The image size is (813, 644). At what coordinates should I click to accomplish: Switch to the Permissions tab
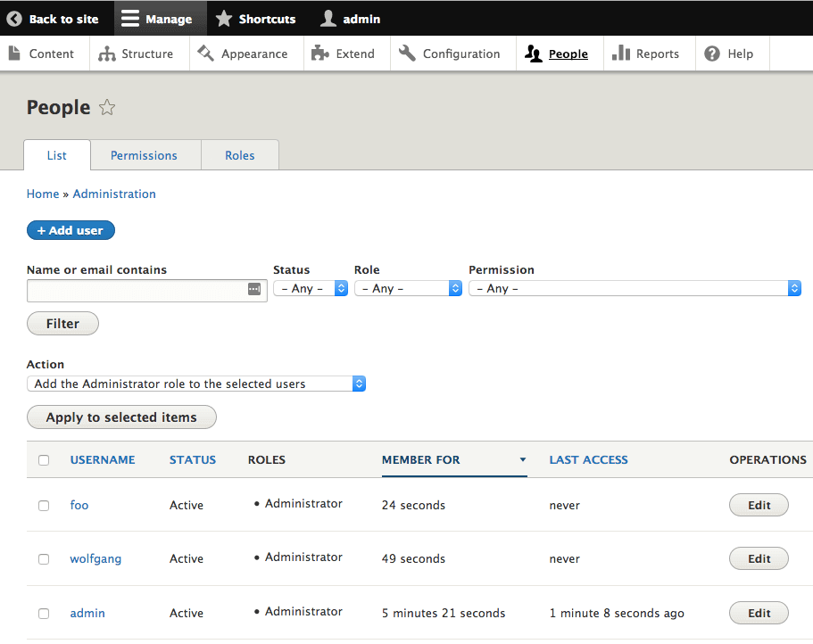tap(145, 155)
